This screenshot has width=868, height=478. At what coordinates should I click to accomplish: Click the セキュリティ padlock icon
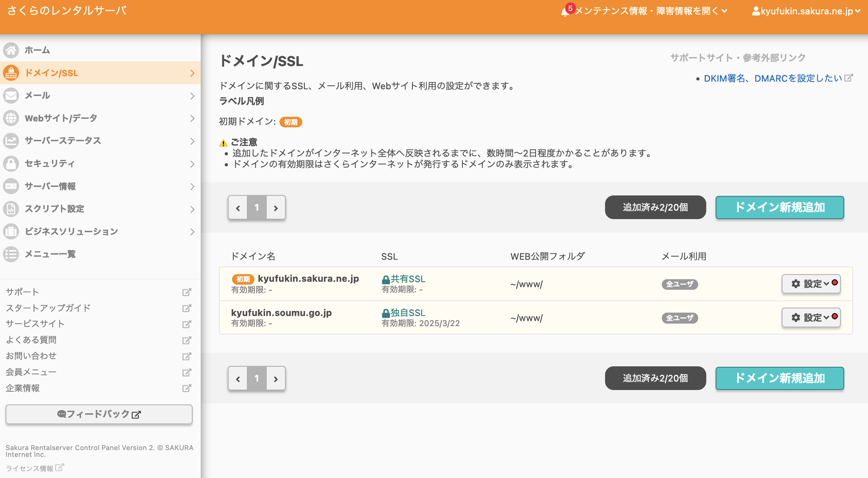point(11,164)
